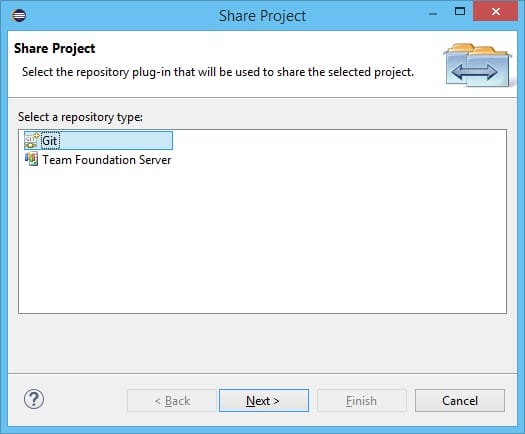Proceed with the Next button
The image size is (525, 434).
pyautogui.click(x=264, y=401)
